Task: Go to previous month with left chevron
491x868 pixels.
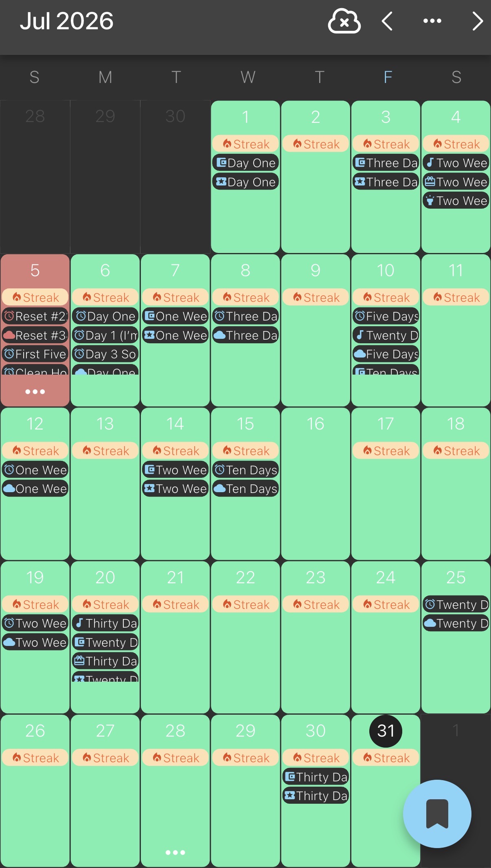Action: tap(387, 21)
